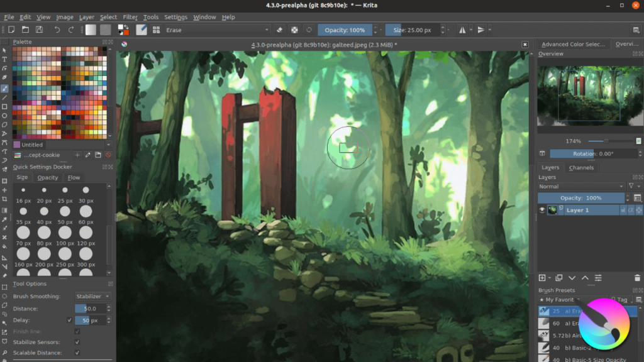
Task: Select the Fill bucket tool
Action: 4,246
